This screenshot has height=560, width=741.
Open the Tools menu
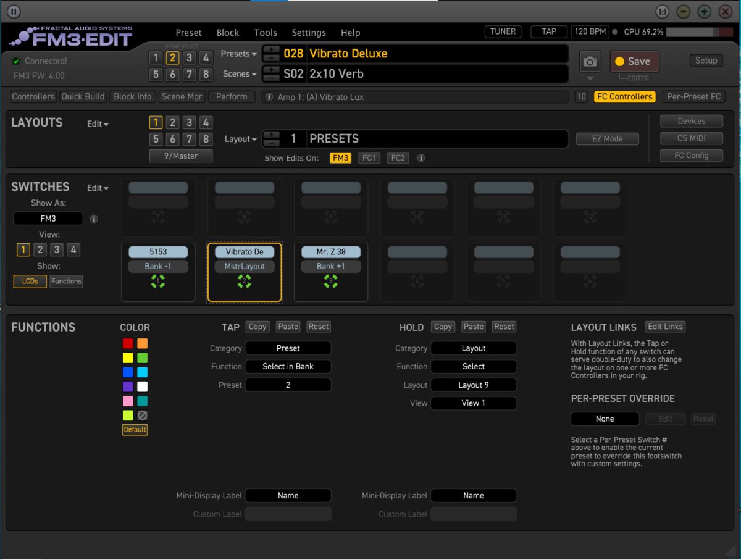coord(266,33)
